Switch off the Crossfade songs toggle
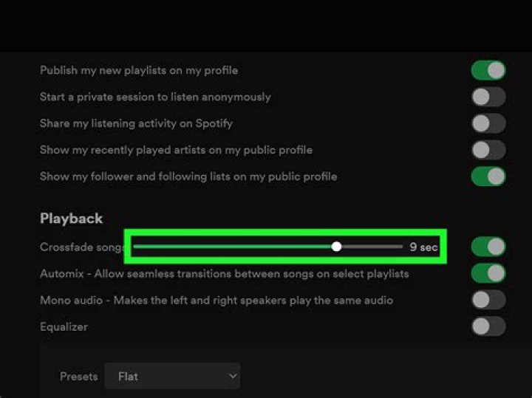Viewport: 532px width, 398px height. click(x=488, y=247)
